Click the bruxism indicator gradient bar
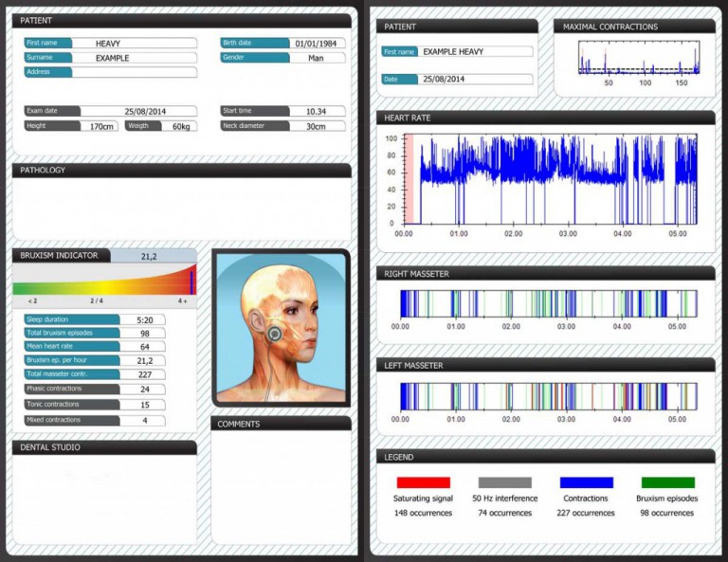The width and height of the screenshot is (728, 562). coord(104,281)
